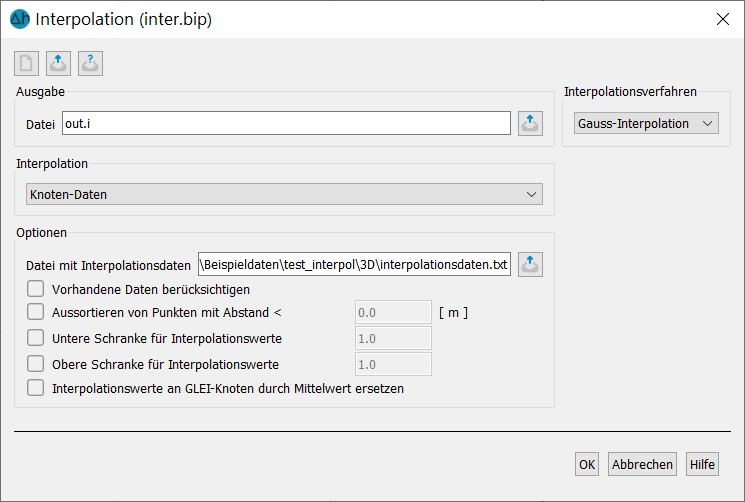Screen dimensions: 745x502
Task: Enable GLEI-Knoten Mittelwert ersetzen option
Action: [36, 388]
